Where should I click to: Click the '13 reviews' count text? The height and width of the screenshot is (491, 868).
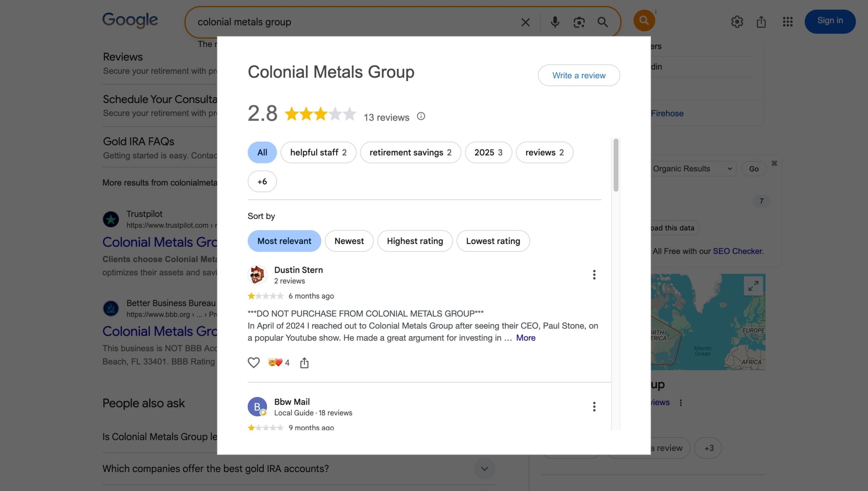(x=386, y=117)
